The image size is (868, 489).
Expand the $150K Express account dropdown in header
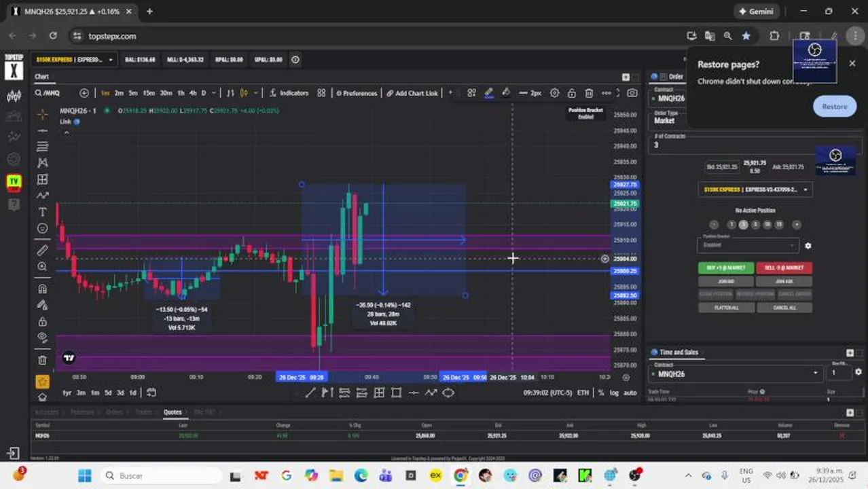coord(75,60)
